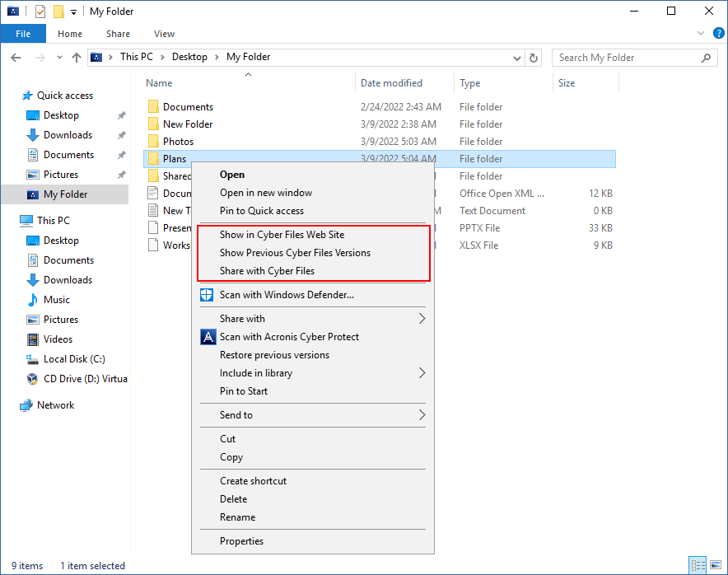This screenshot has height=575, width=728.
Task: Select Share with Cyber Files
Action: click(x=267, y=271)
